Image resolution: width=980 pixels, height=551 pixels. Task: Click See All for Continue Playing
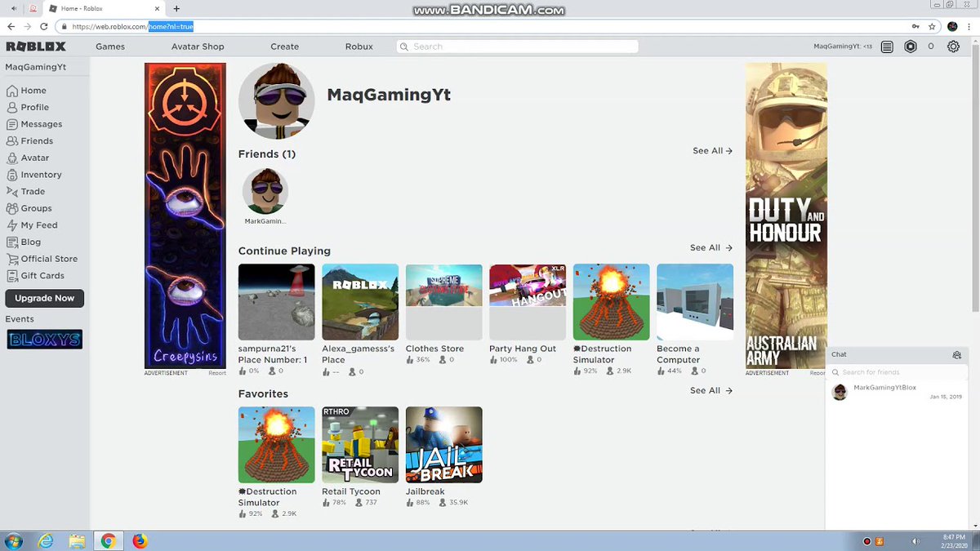[710, 247]
